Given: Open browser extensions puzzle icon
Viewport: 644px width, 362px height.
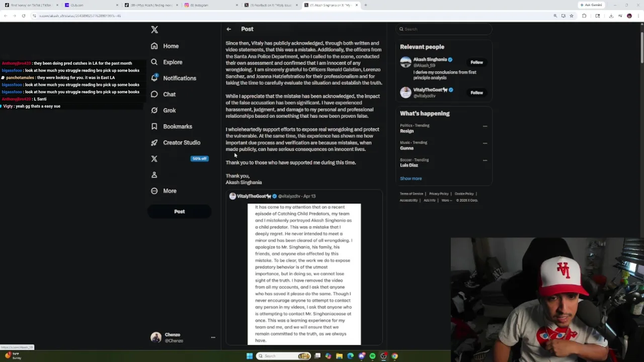Looking at the screenshot, I should click(584, 16).
